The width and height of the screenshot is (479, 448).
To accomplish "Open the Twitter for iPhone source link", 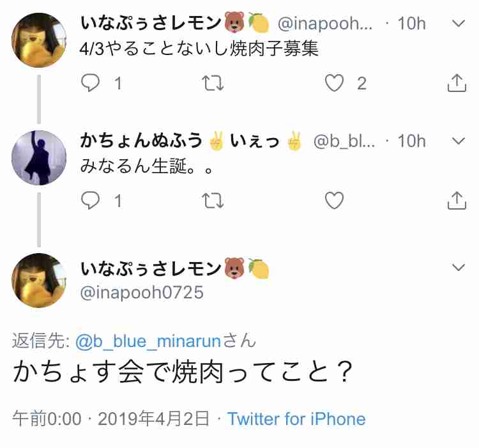I will [296, 419].
